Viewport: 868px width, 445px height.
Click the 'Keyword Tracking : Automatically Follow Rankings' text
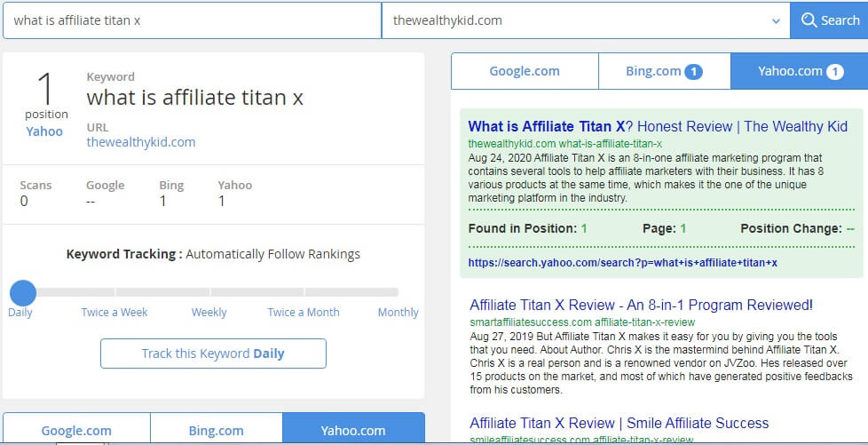(213, 254)
